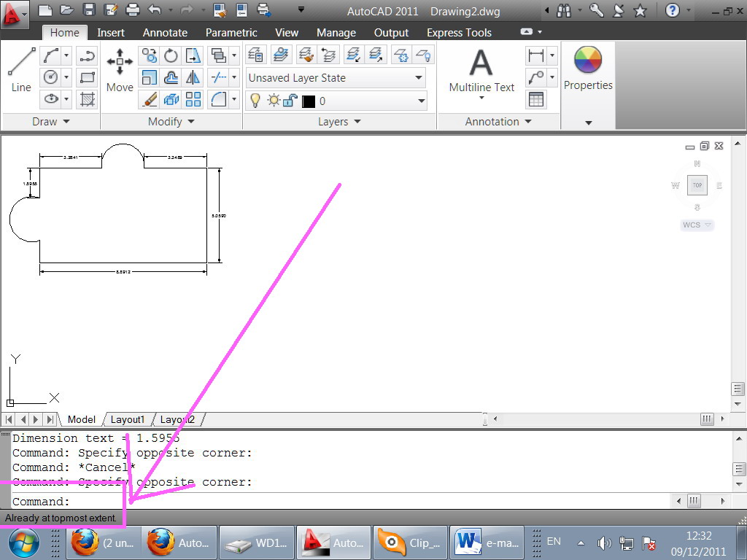Click the Fillet tool icon
Image resolution: width=747 pixels, height=560 pixels.
pyautogui.click(x=219, y=99)
